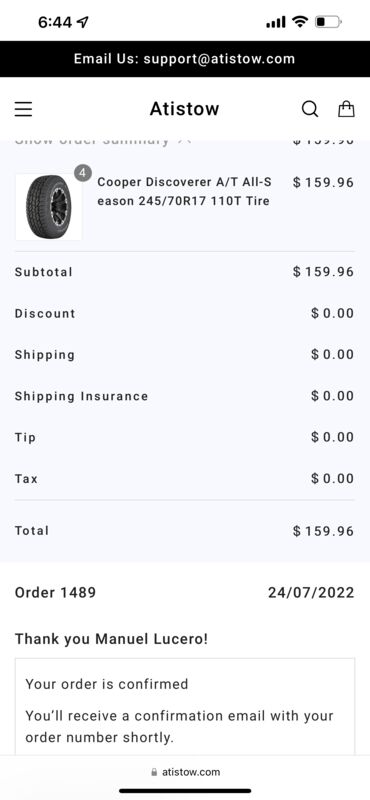370x800 pixels.
Task: Tap the Total $159.96 amount
Action: [324, 531]
